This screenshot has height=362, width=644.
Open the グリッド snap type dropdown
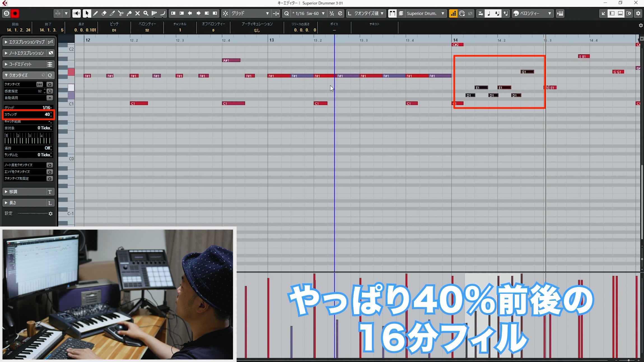tap(250, 13)
